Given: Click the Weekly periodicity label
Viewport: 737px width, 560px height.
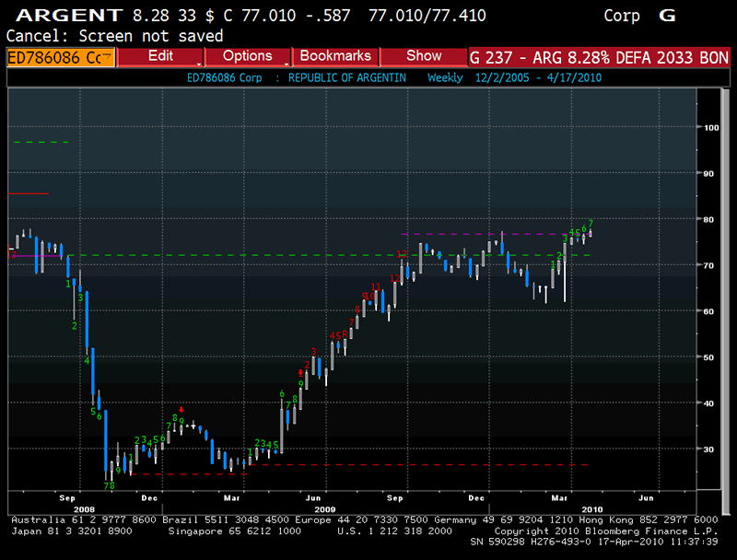Looking at the screenshot, I should pos(445,77).
